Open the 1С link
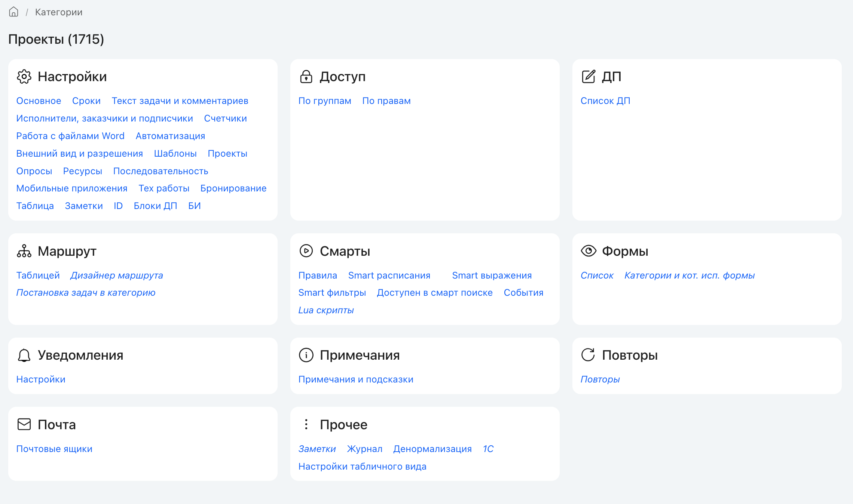This screenshot has width=853, height=504. tap(488, 449)
